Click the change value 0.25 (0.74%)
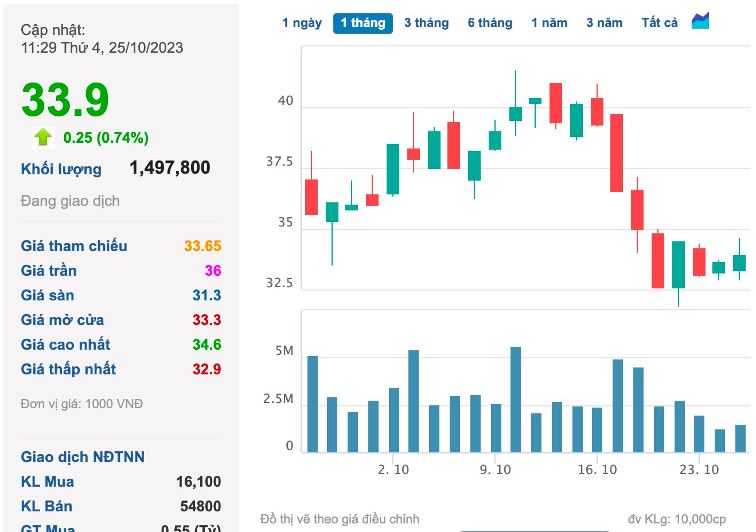 106,138
